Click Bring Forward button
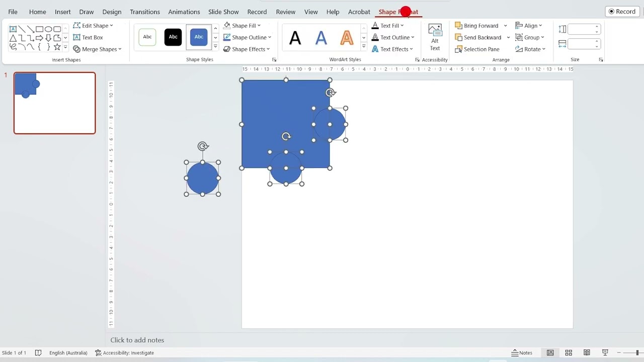The width and height of the screenshot is (644, 362). point(476,26)
